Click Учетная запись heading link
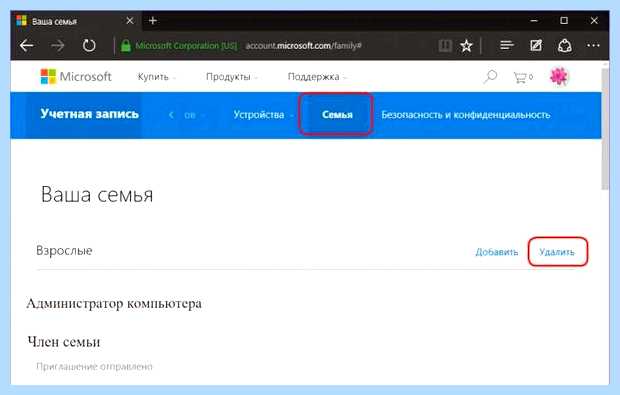The image size is (620, 395). [x=89, y=114]
